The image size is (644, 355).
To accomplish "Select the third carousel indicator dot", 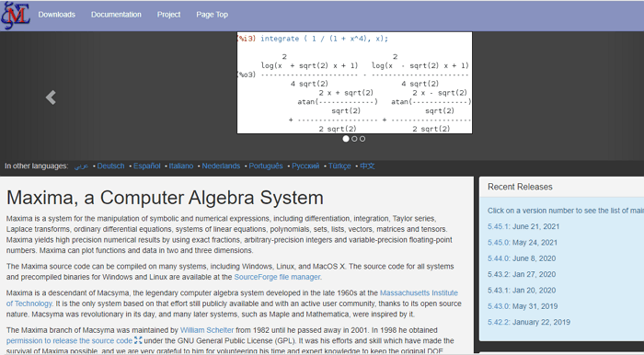I will tap(362, 139).
